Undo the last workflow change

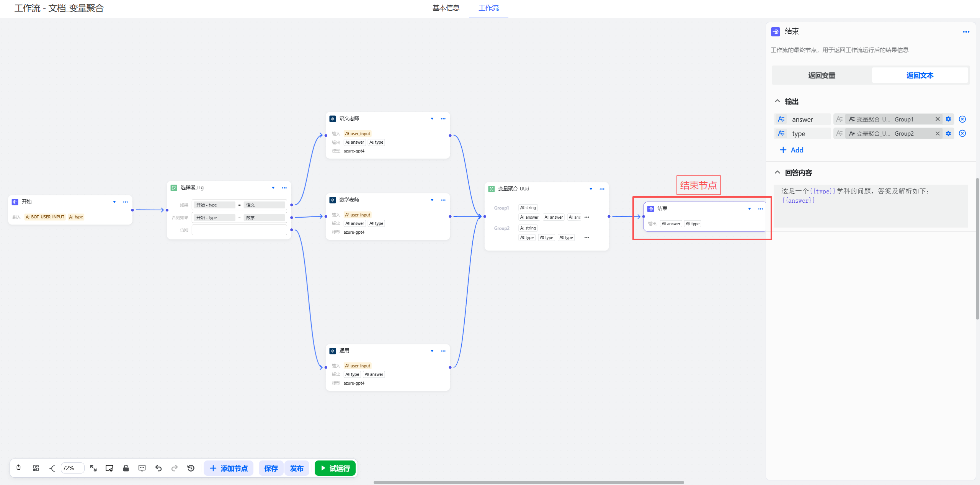[158, 468]
